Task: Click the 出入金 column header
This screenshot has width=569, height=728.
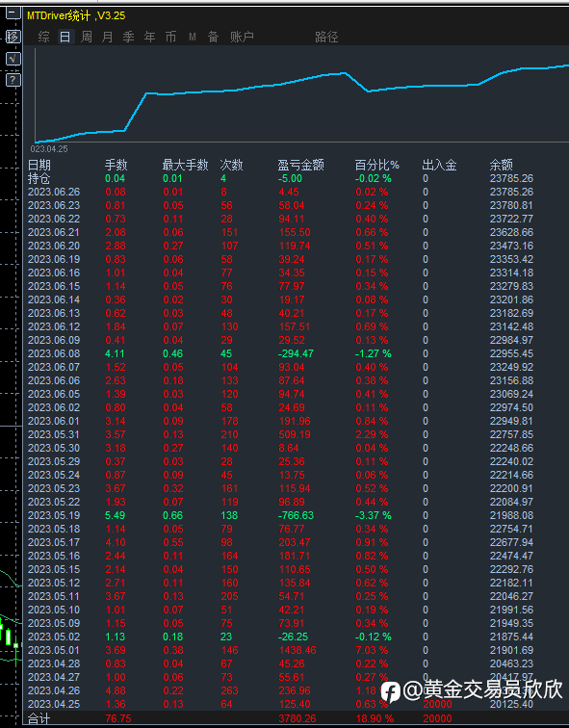Action: [x=440, y=165]
